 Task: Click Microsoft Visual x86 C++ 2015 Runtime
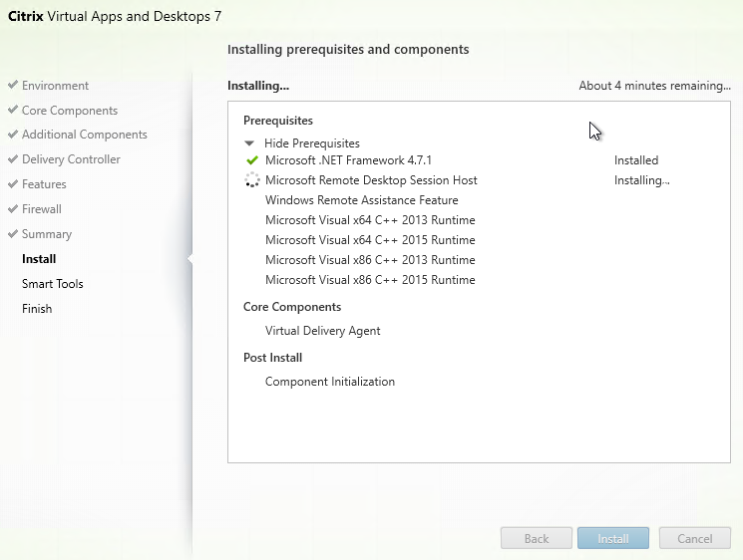(x=370, y=280)
